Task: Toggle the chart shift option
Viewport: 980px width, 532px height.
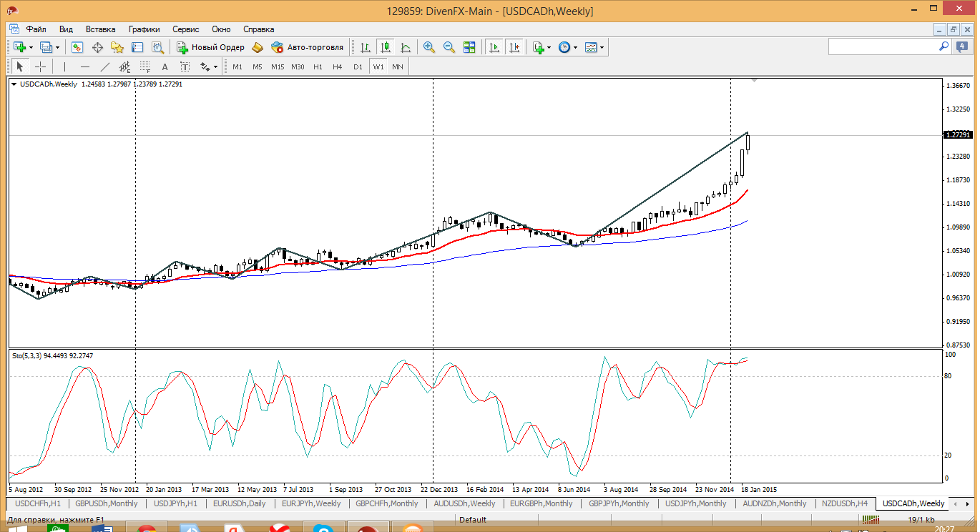Action: [514, 47]
